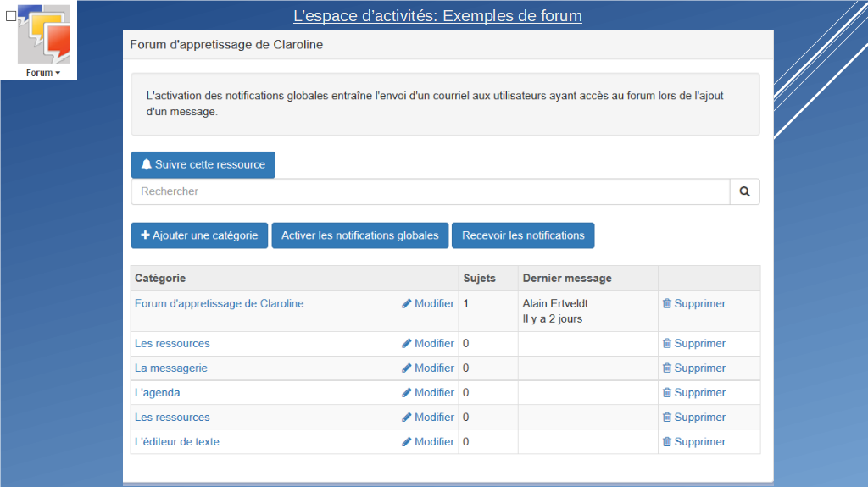Screen dimensions: 868x487
Task: Click Supprimer in the 'L'agenda' row
Action: tap(694, 392)
